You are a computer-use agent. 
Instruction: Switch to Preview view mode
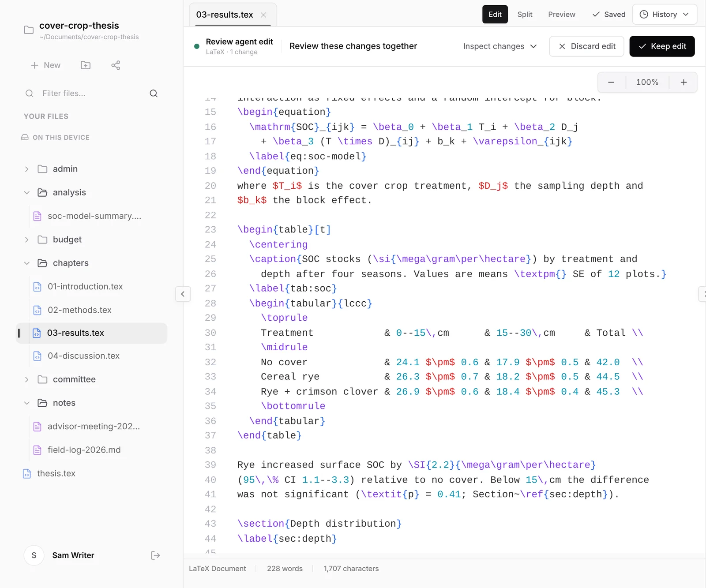click(562, 15)
